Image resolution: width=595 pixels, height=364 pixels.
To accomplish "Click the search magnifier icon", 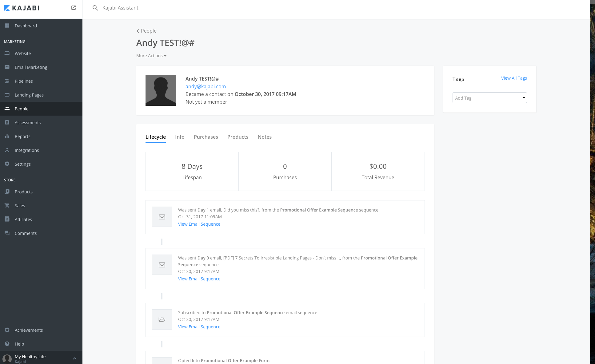I will [x=95, y=8].
